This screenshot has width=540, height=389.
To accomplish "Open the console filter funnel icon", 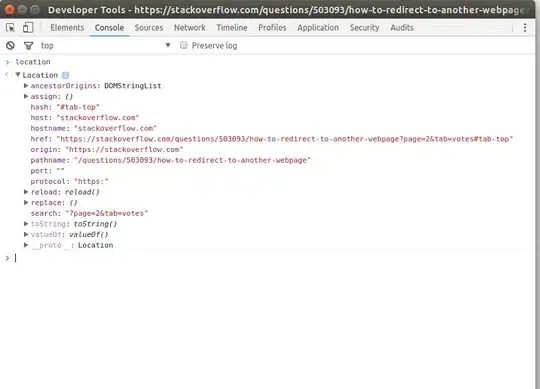I will (x=29, y=45).
